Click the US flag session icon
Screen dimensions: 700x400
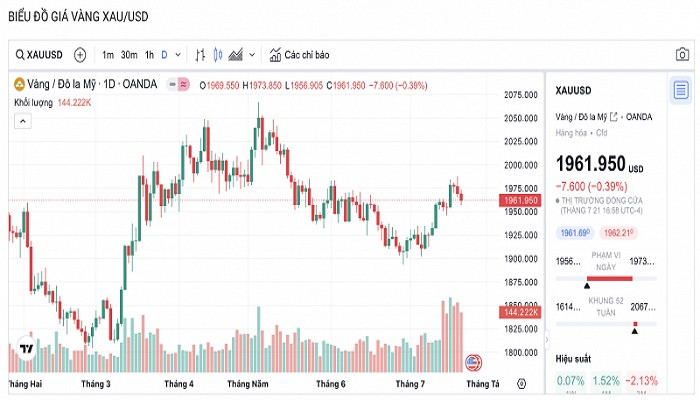(472, 361)
